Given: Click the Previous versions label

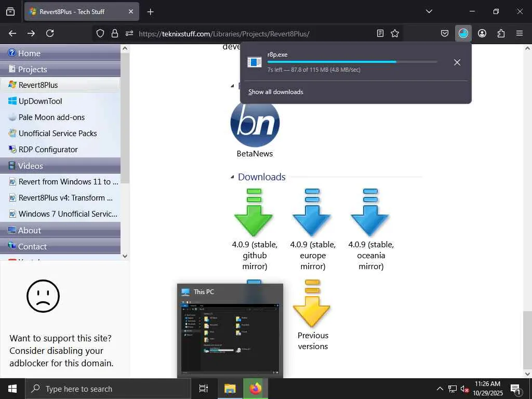Looking at the screenshot, I should click(313, 341).
